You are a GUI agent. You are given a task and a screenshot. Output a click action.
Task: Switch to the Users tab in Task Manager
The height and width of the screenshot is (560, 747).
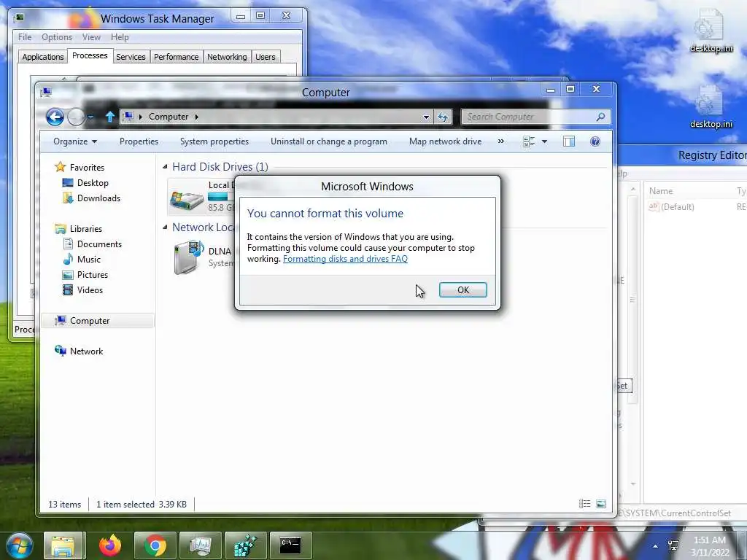[266, 57]
